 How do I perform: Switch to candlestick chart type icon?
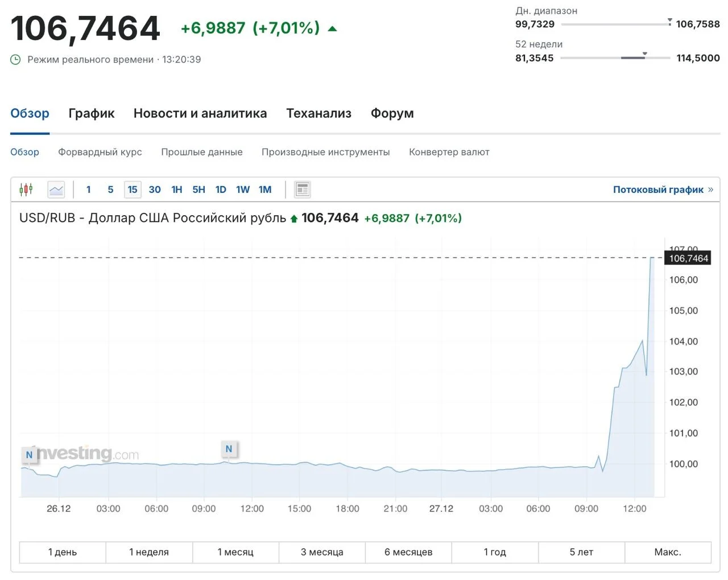(x=26, y=190)
